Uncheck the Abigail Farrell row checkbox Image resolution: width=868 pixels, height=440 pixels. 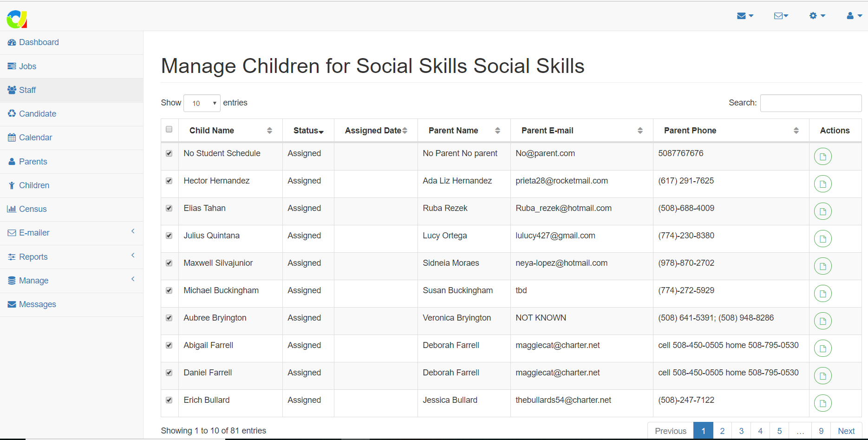[x=169, y=345]
